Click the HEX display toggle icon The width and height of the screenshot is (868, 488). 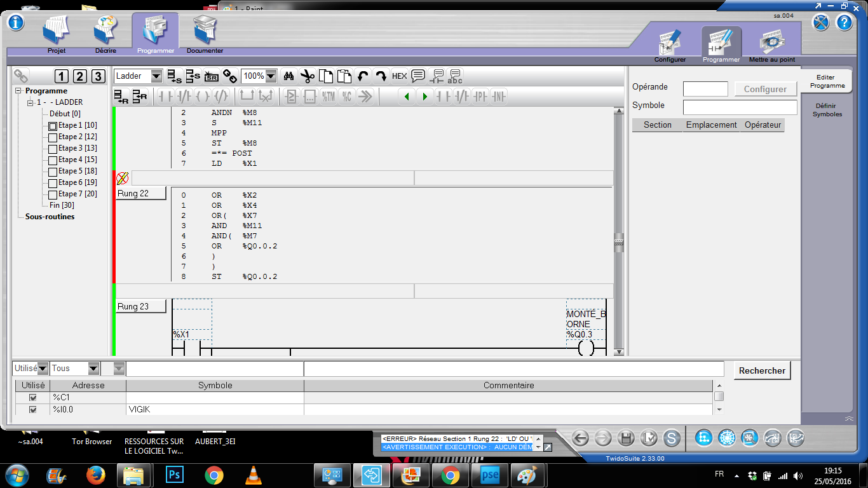click(x=399, y=76)
